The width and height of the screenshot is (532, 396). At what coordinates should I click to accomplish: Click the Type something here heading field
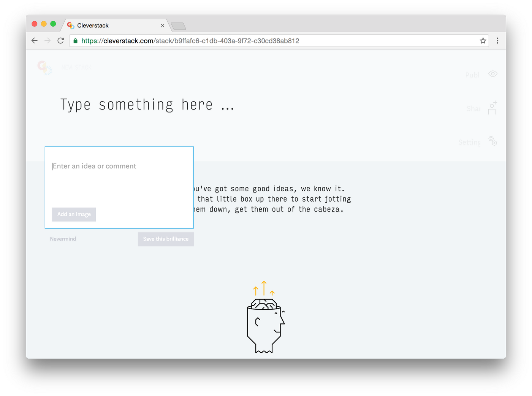tap(147, 104)
